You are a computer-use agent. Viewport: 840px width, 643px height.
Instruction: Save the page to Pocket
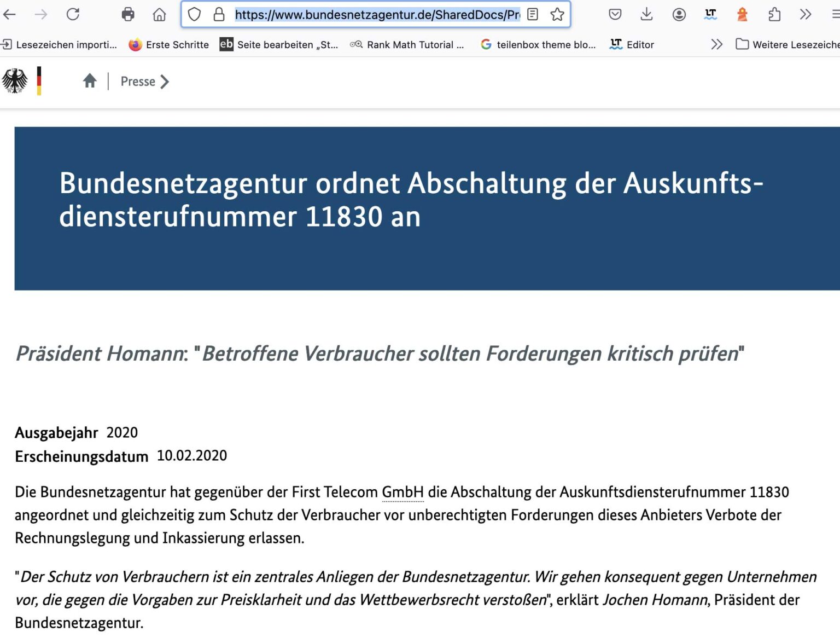615,15
